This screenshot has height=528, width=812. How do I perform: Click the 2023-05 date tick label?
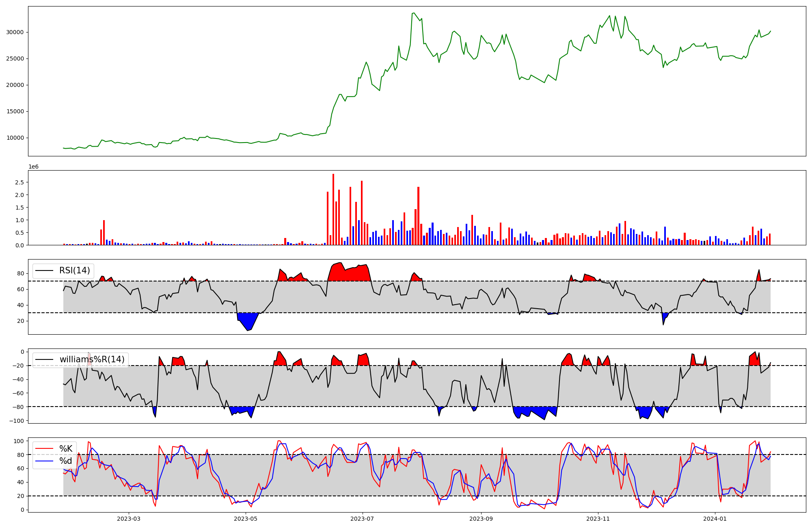point(245,519)
